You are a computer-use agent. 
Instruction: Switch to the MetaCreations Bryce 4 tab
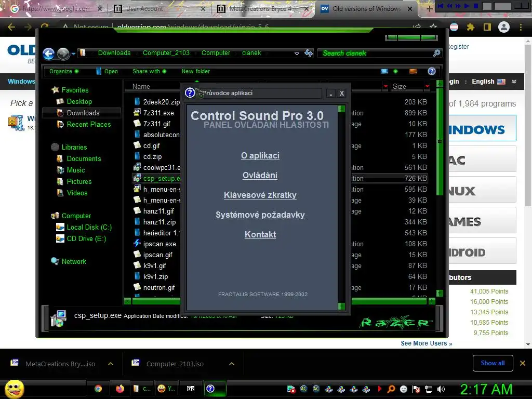pos(263,9)
